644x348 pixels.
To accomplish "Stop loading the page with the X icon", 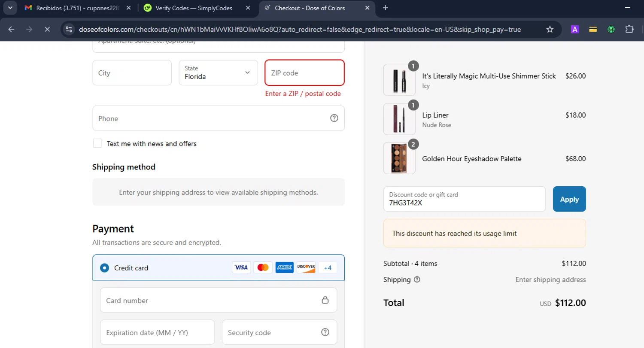I will 47,29.
